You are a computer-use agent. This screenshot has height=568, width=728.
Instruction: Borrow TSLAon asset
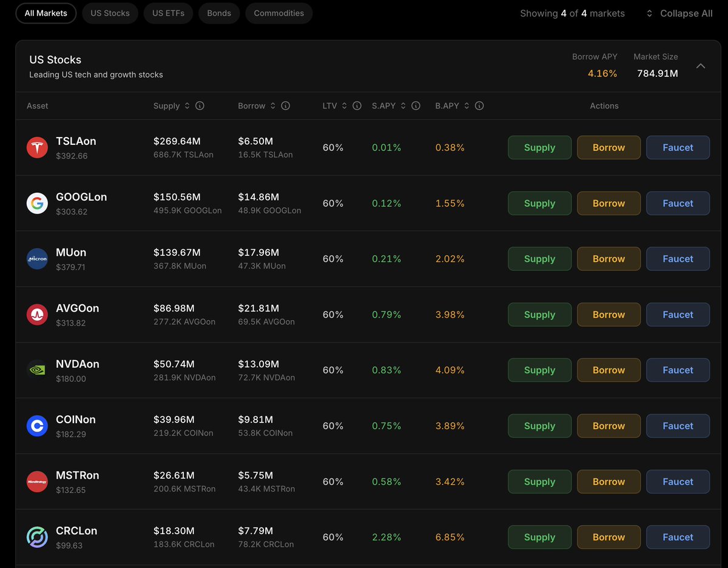pos(608,147)
